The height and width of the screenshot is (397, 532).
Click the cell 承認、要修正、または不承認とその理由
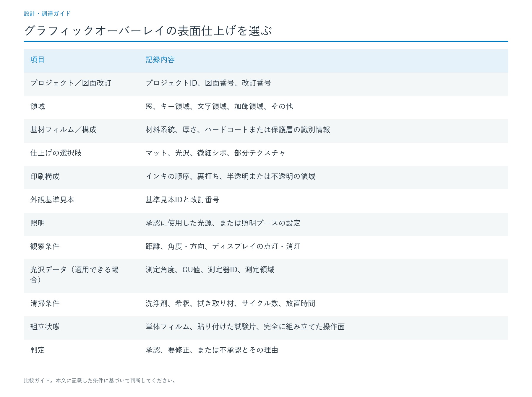pyautogui.click(x=212, y=350)
